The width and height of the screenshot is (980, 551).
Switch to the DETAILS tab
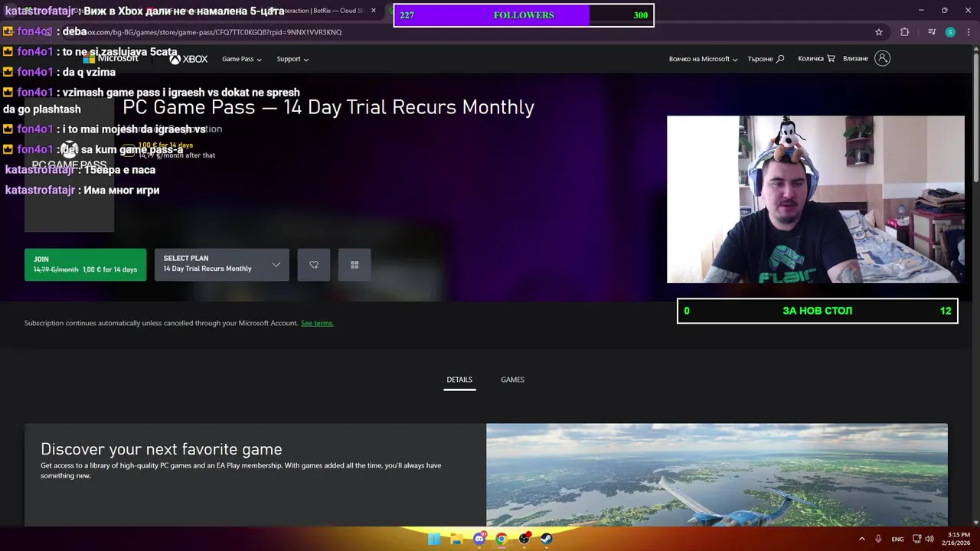click(459, 380)
